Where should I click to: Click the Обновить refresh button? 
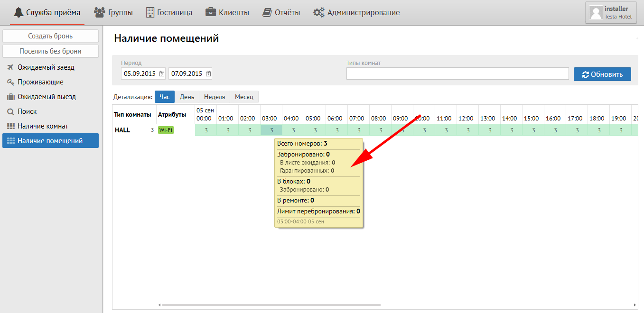coord(602,74)
